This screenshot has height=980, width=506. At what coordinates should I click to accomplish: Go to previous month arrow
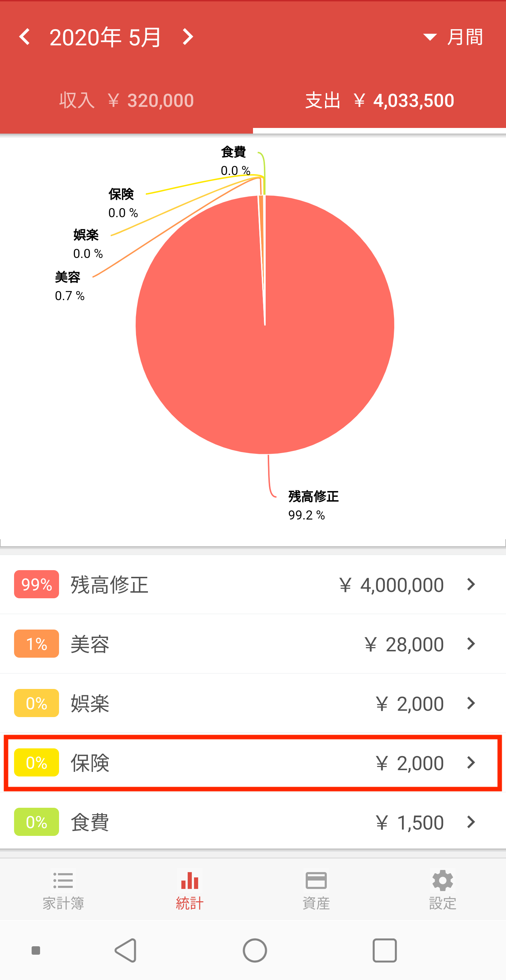pos(25,37)
